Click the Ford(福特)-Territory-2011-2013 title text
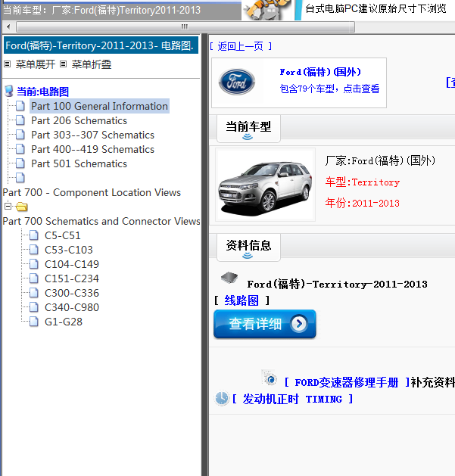This screenshot has width=455, height=476. click(x=337, y=285)
